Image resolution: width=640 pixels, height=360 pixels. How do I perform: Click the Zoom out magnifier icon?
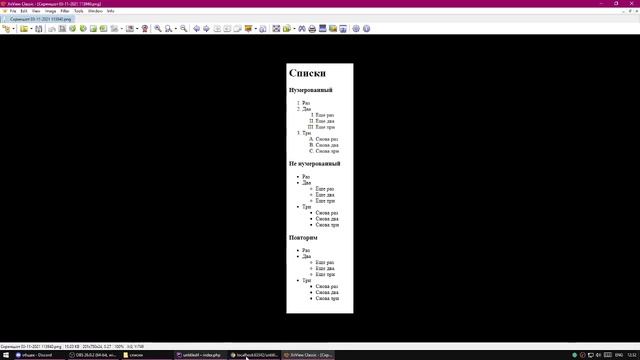184,29
